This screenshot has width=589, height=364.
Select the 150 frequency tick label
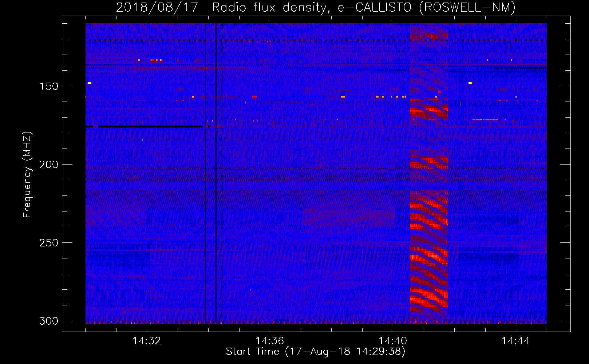[49, 86]
